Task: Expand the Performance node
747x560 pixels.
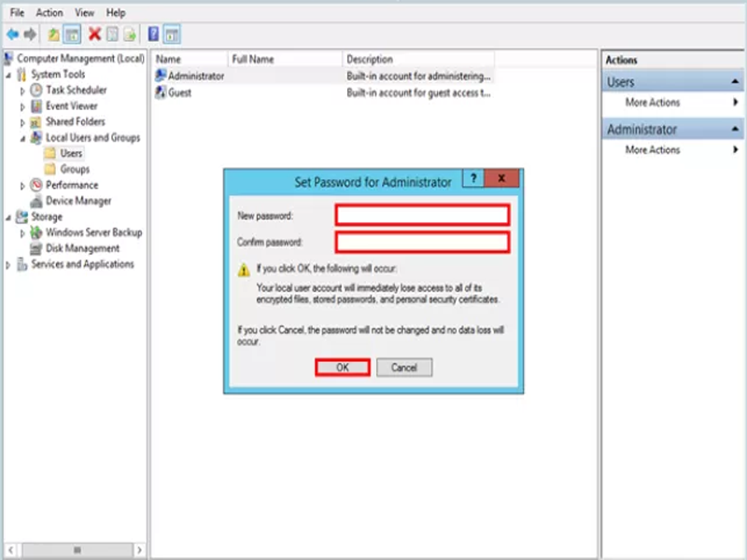Action: (x=22, y=186)
